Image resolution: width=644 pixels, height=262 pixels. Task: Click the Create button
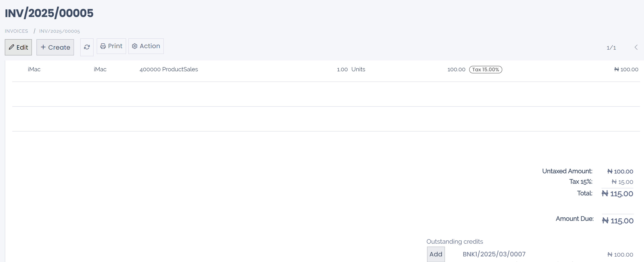pos(55,47)
